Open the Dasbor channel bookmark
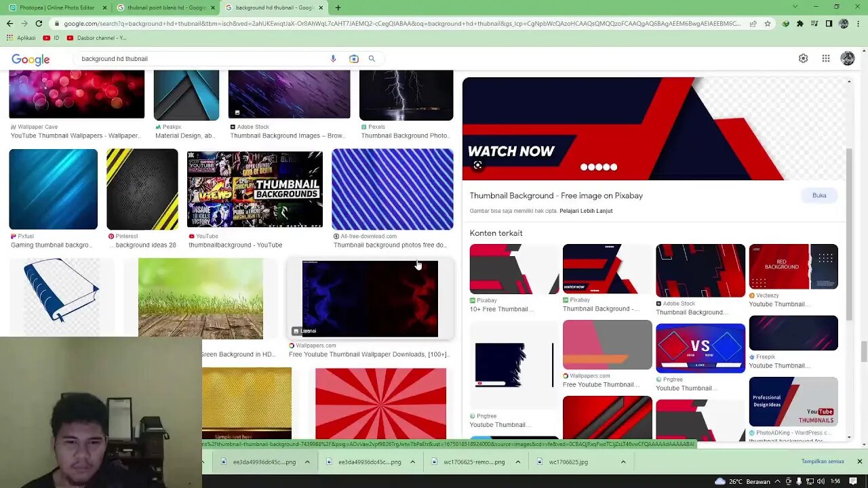 97,38
